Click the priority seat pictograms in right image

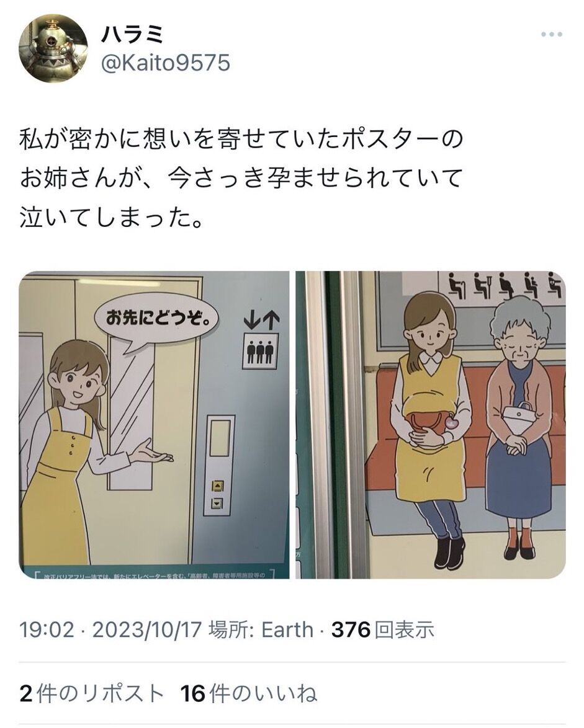(x=505, y=285)
